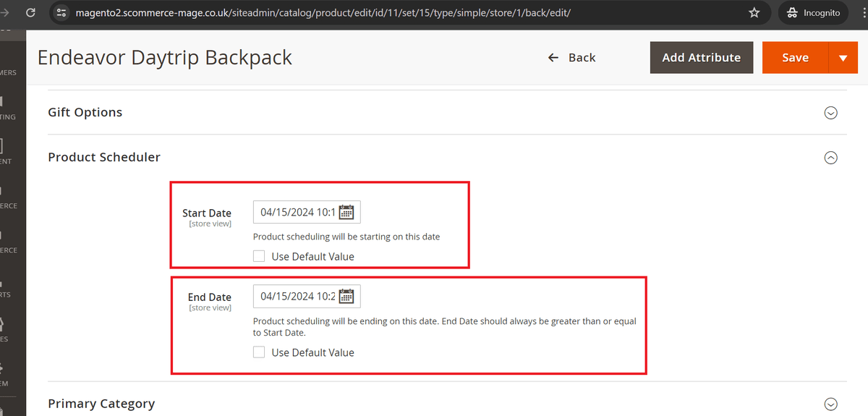Open the Marketing menu in the sidebar
868x416 pixels.
pos(6,109)
